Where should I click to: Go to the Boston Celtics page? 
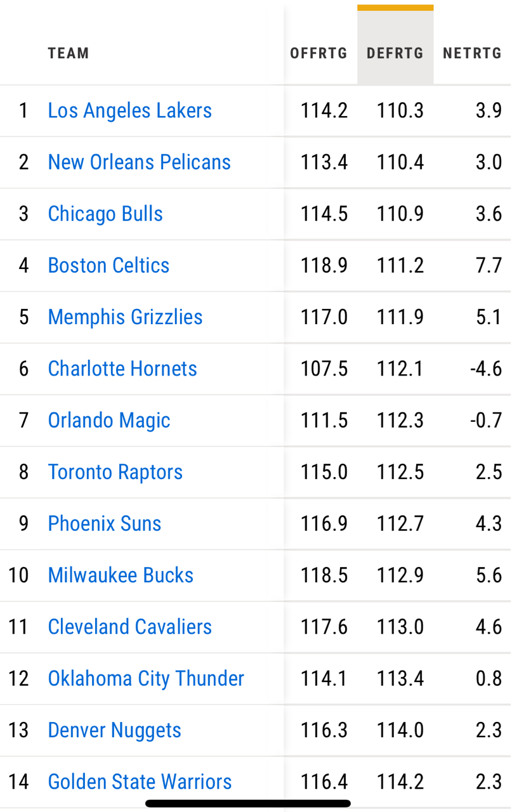pos(109,265)
